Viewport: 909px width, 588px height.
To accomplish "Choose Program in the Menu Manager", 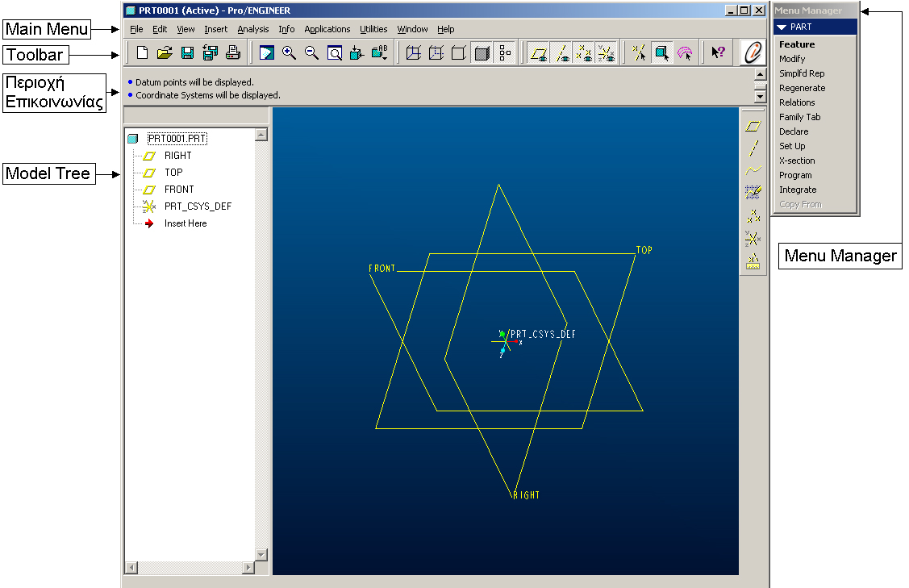I will click(795, 174).
